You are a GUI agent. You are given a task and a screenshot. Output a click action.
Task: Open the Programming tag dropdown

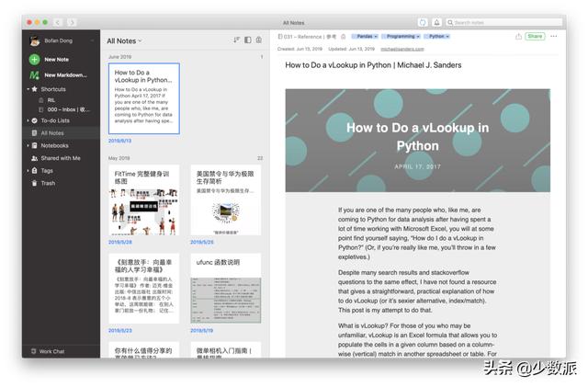click(401, 37)
